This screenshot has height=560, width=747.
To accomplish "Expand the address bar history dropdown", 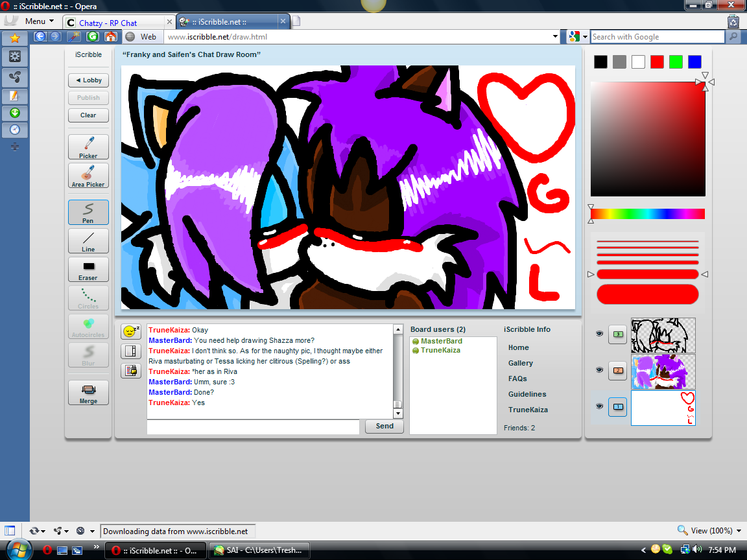I will [555, 37].
